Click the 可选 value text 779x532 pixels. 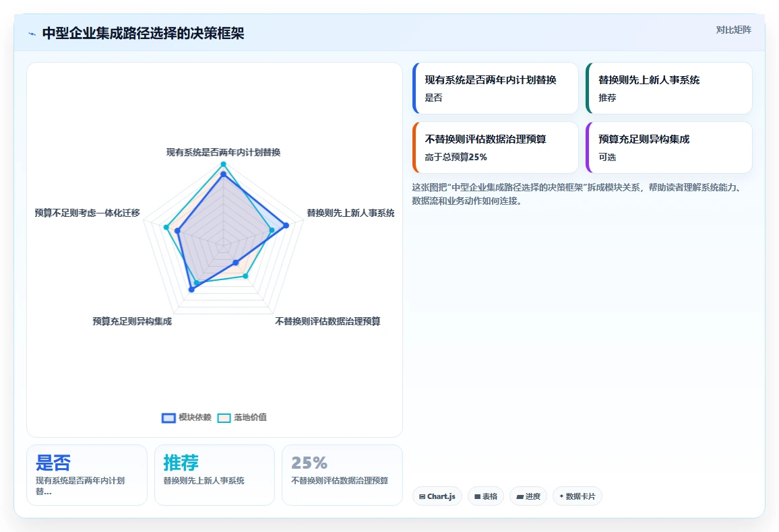(x=607, y=158)
